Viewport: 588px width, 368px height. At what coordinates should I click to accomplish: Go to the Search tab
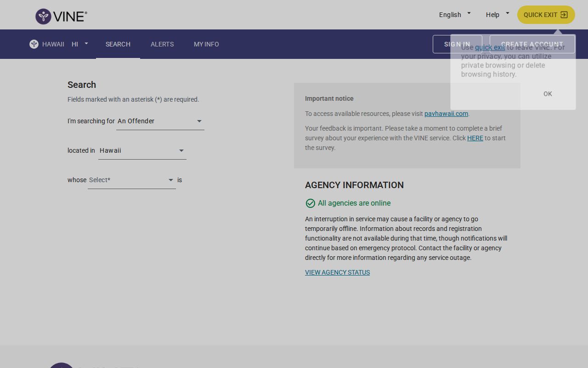(x=118, y=44)
